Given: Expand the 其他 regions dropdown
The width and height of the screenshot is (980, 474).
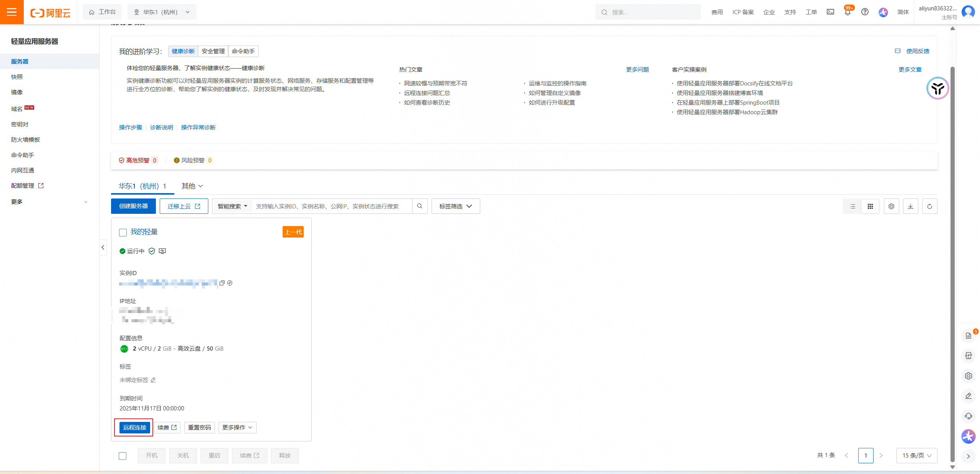Looking at the screenshot, I should [192, 186].
